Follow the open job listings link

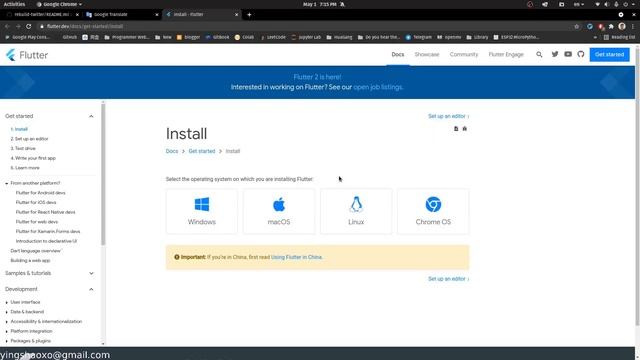coord(378,87)
